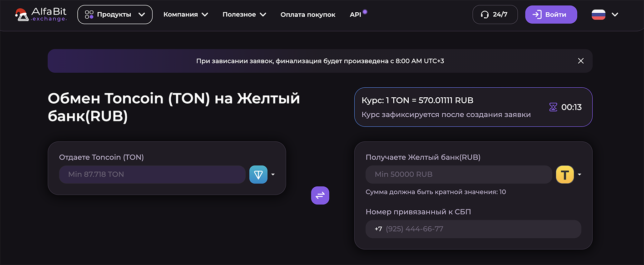Open the give currency dropdown arrow
Screen dimensions: 644x265
[x=273, y=175]
